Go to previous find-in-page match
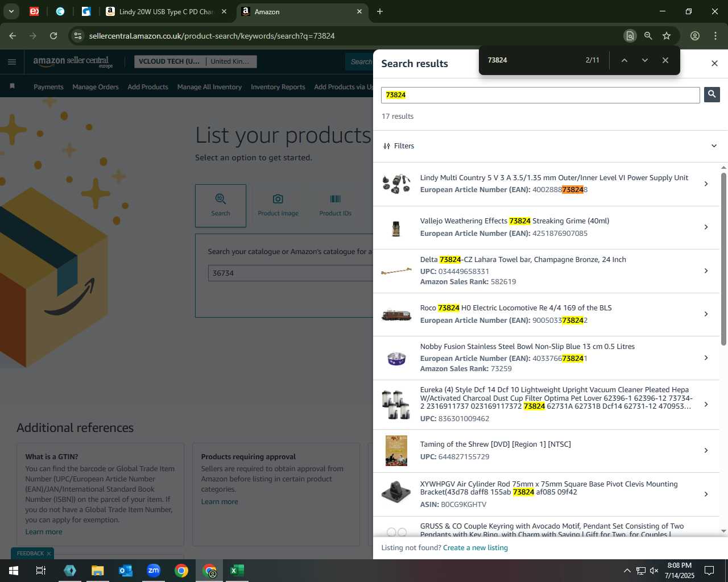The image size is (728, 582). tap(624, 60)
